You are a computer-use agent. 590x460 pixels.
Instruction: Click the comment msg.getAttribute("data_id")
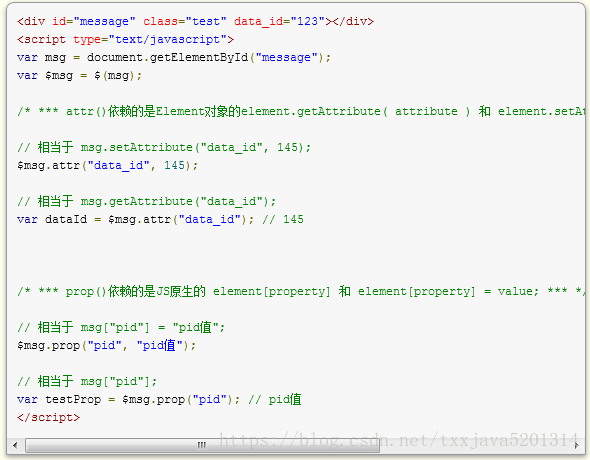point(146,202)
